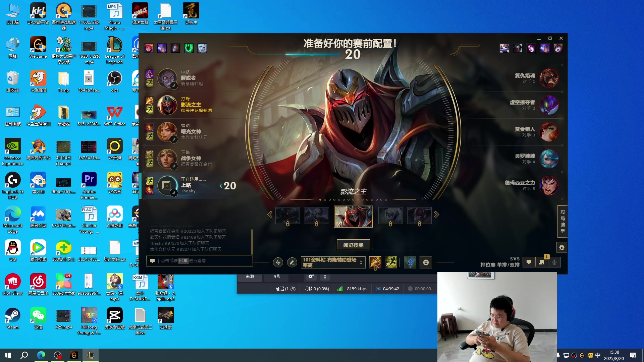Viewport: 644px width, 362px height.
Task: Select 网易云音乐 desktop shortcut
Action: (x=38, y=285)
